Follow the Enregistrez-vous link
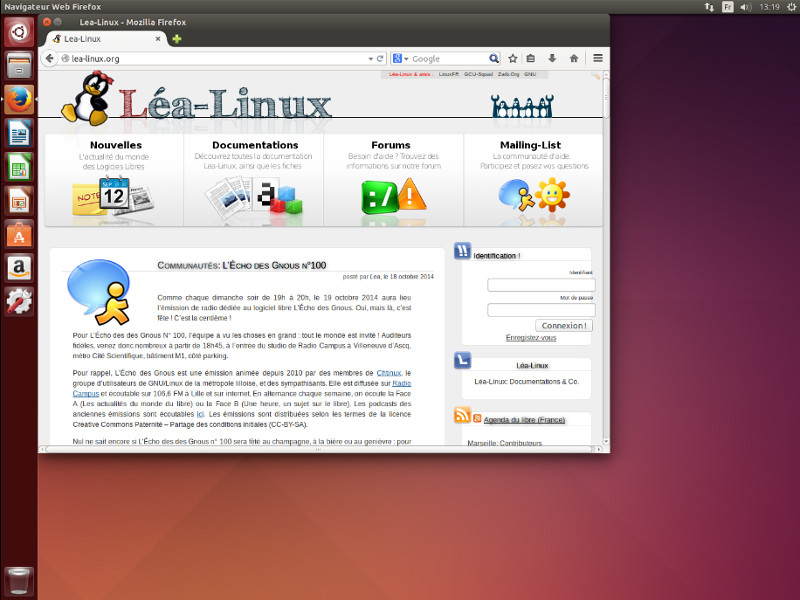Viewport: 800px width, 600px height. [x=531, y=338]
